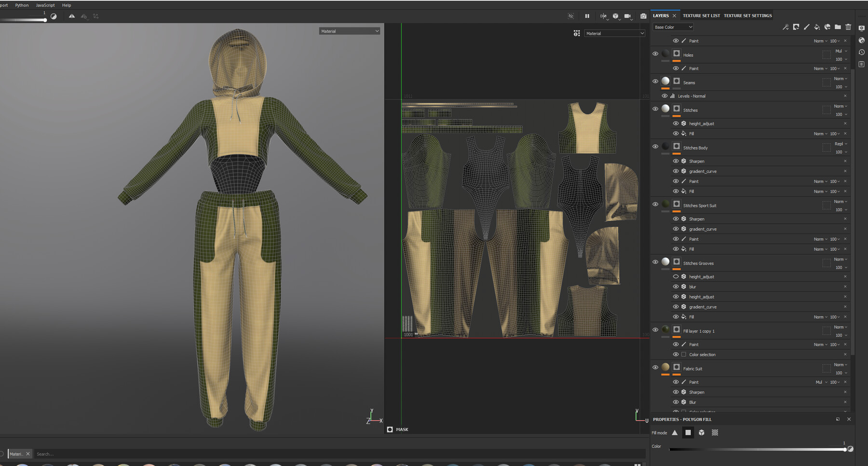Pause the engine computation
868x466 pixels.
coord(587,16)
